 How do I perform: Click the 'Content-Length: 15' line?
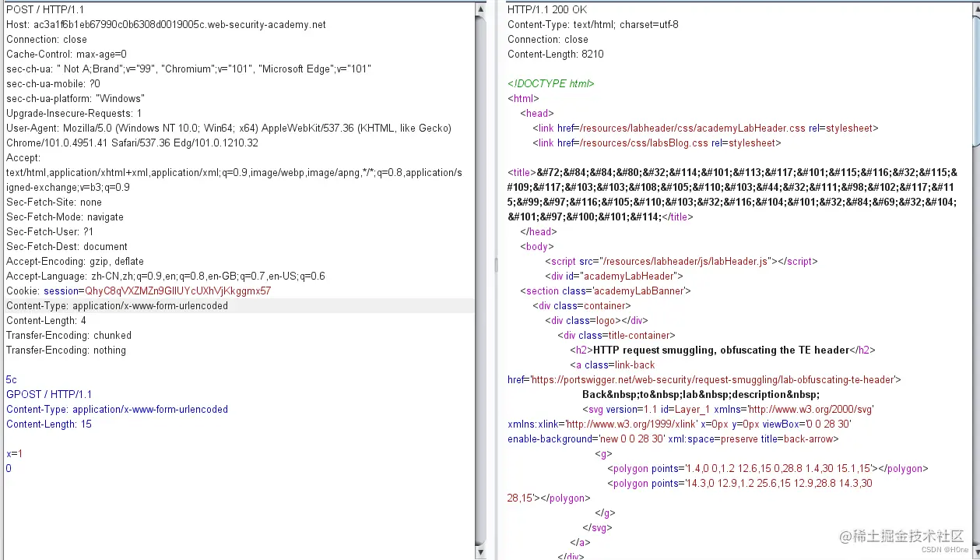[x=49, y=424]
